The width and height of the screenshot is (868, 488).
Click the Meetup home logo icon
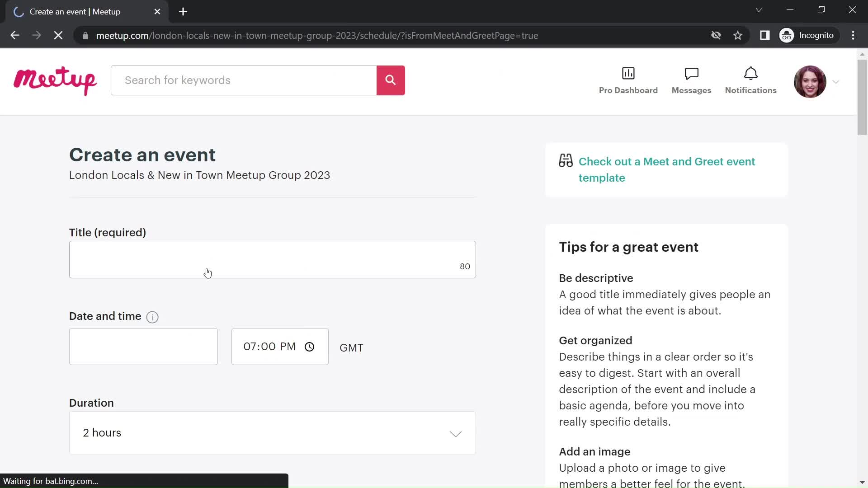(x=55, y=80)
